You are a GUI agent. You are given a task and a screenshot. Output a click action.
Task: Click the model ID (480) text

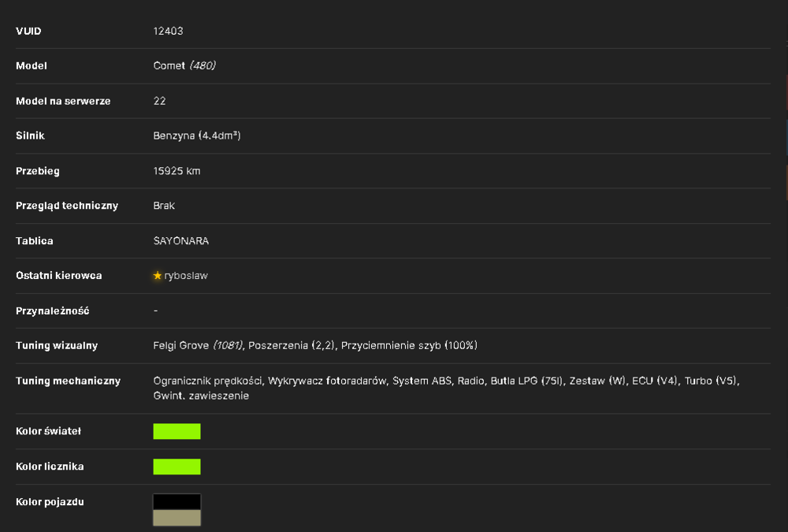pyautogui.click(x=203, y=66)
